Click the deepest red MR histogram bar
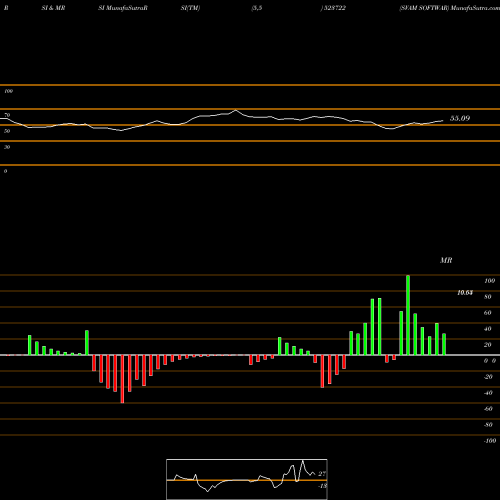 coord(122,379)
